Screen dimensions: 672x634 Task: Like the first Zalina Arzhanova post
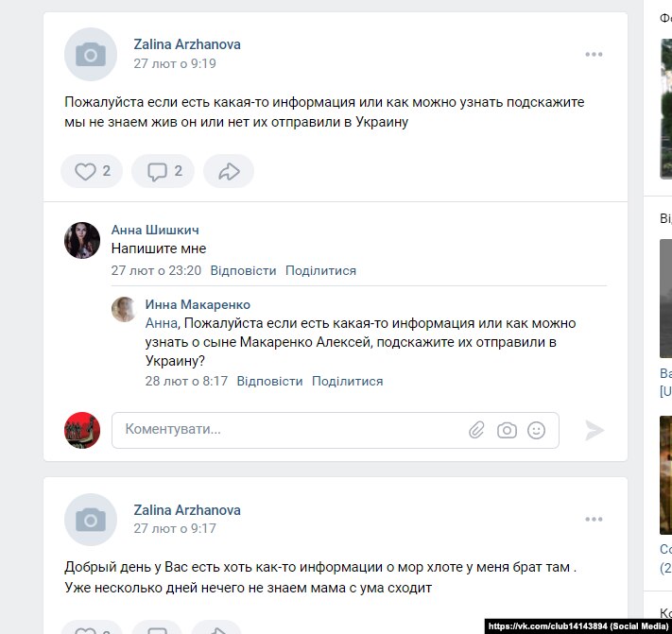92,171
